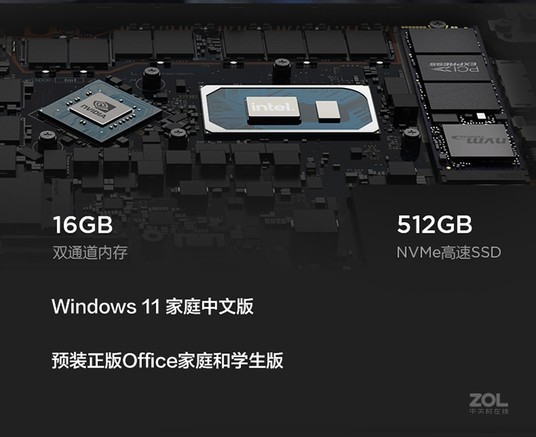Click the top SSD module chip
536x437 pixels.
(x=444, y=41)
